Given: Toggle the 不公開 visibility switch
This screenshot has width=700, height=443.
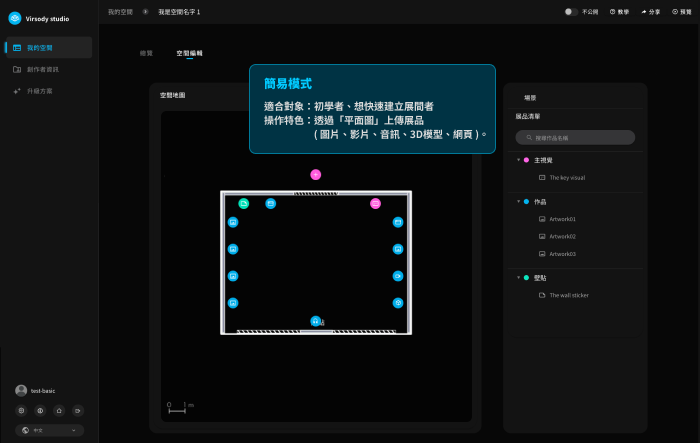Looking at the screenshot, I should coord(570,11).
